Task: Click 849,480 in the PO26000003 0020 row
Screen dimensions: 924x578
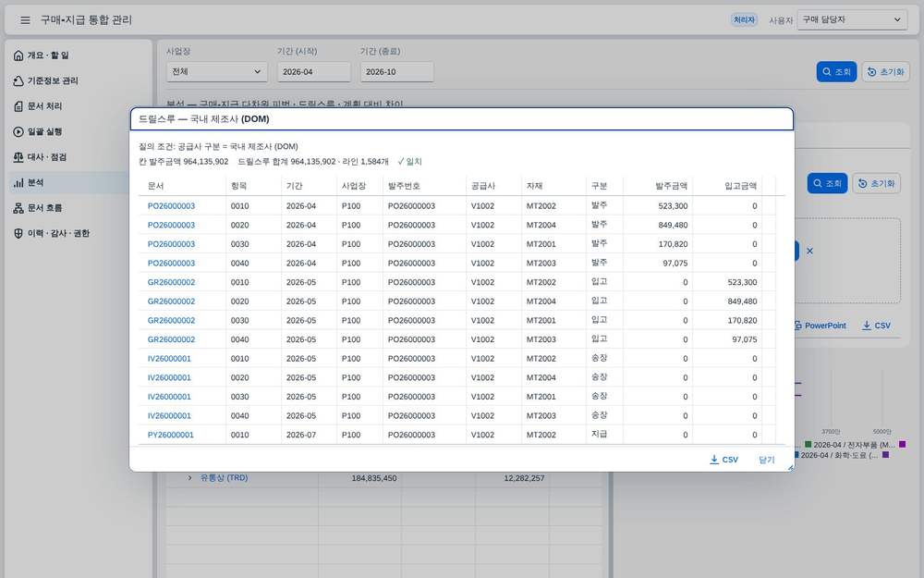Action: click(673, 225)
